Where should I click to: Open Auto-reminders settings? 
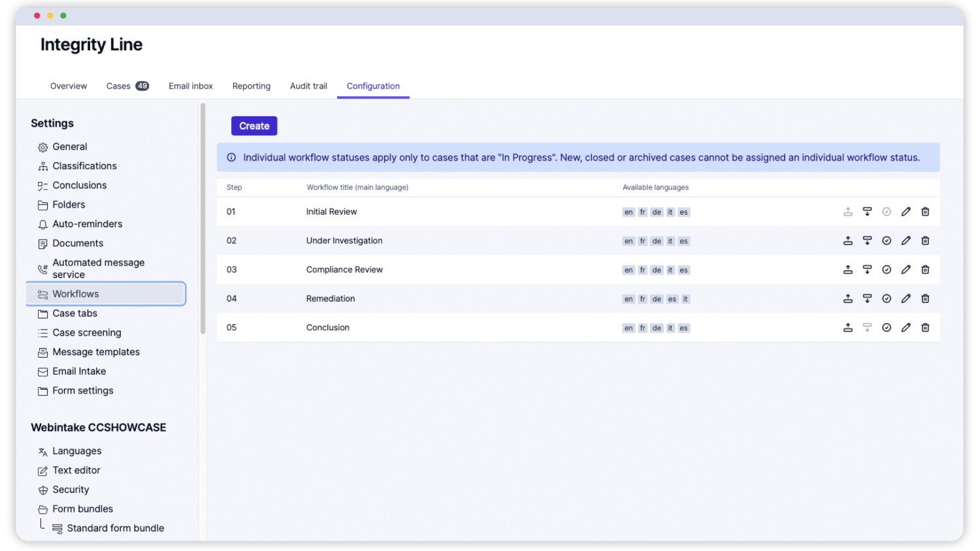88,224
